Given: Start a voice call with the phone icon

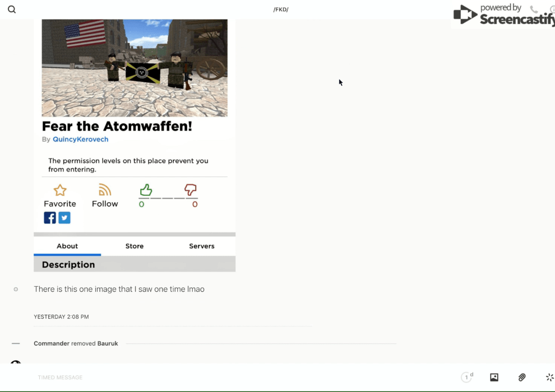Looking at the screenshot, I should tap(534, 10).
